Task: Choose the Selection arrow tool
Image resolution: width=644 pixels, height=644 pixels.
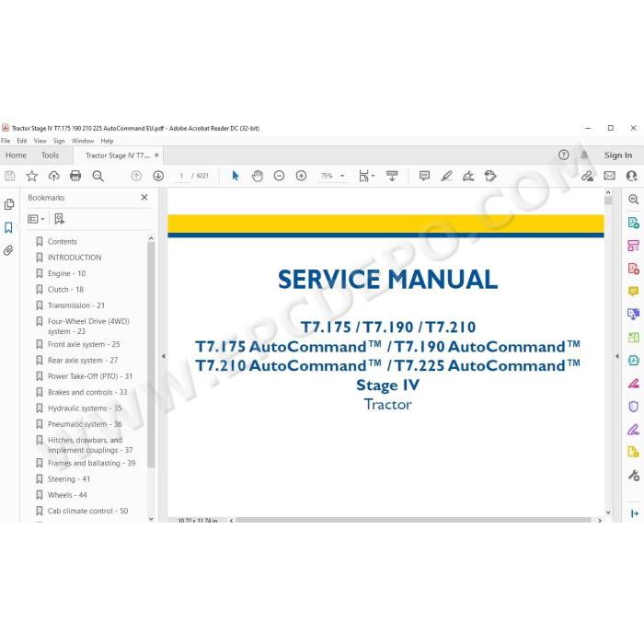Action: pyautogui.click(x=236, y=177)
